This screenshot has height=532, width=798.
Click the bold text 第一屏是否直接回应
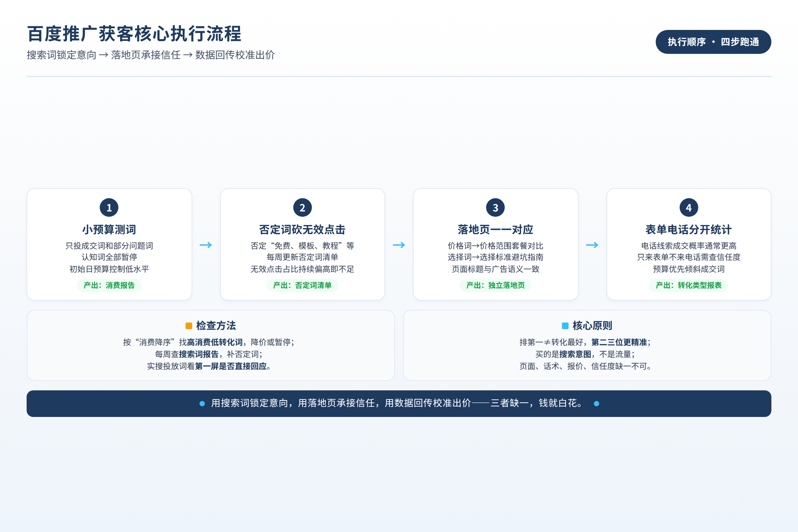(x=231, y=366)
